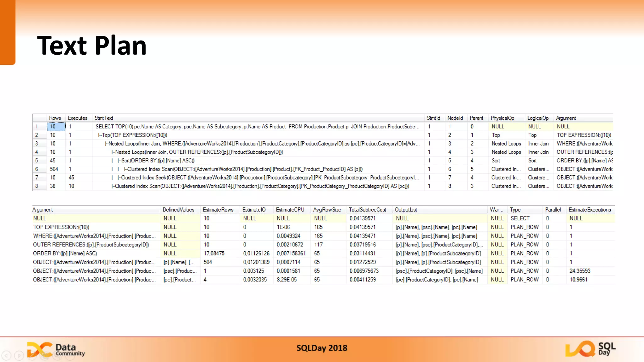Click the Text Plan slide title
Screen dimensions: 644x362
92,46
